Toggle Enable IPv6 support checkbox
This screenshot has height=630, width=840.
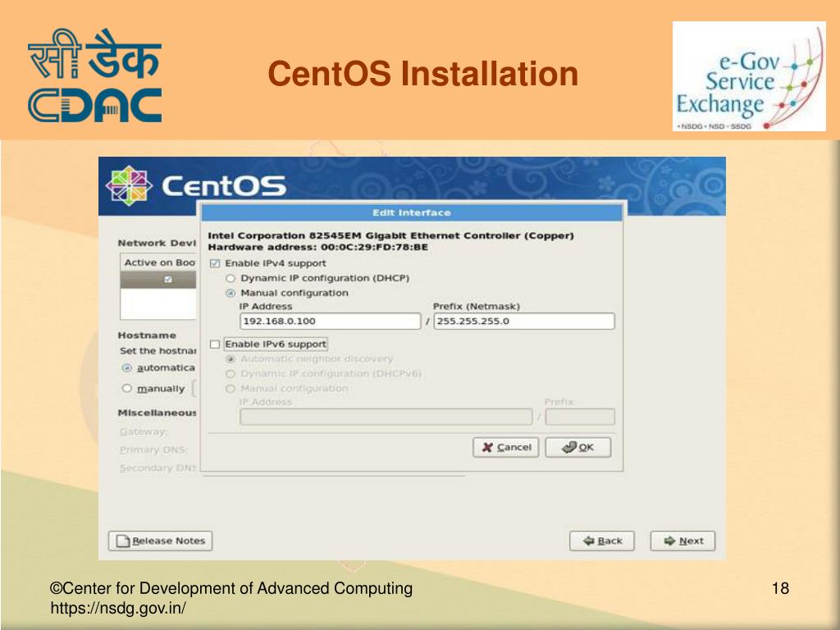click(216, 344)
